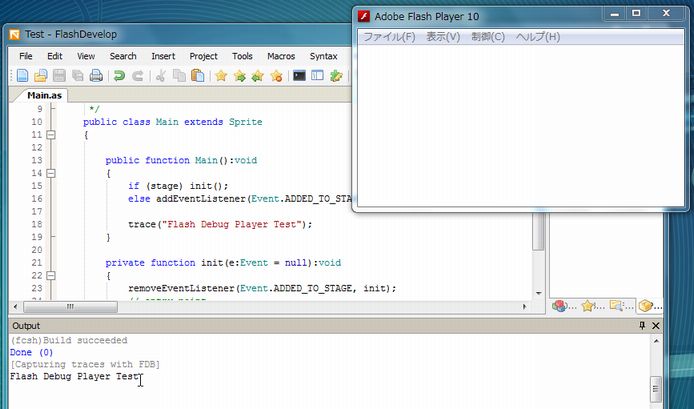Open the Search menu
This screenshot has height=409, width=694.
click(123, 56)
